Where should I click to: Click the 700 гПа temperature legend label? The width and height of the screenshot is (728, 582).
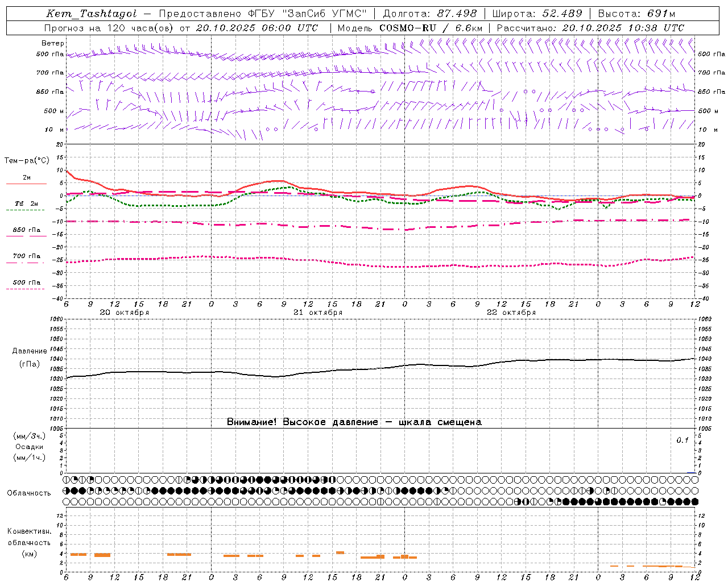[x=27, y=256]
